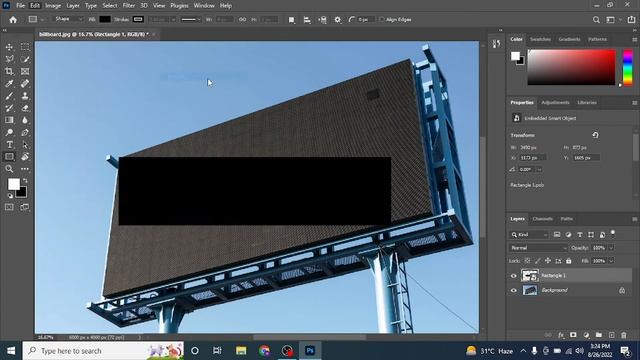
Task: Toggle pixel layer filter
Action: coord(557,235)
